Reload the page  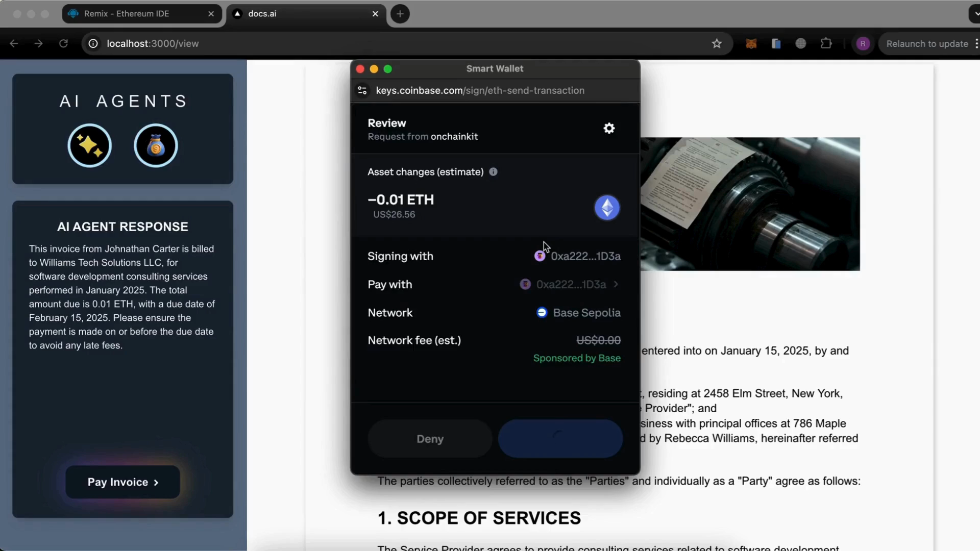coord(63,44)
